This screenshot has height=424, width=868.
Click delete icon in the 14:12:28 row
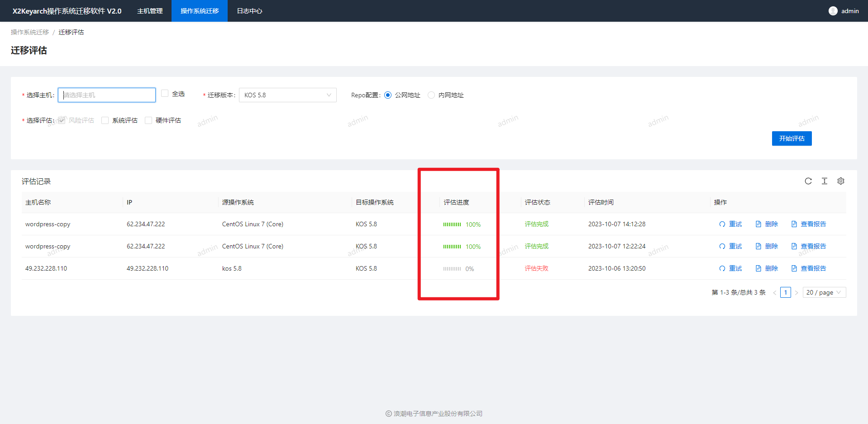coord(758,224)
